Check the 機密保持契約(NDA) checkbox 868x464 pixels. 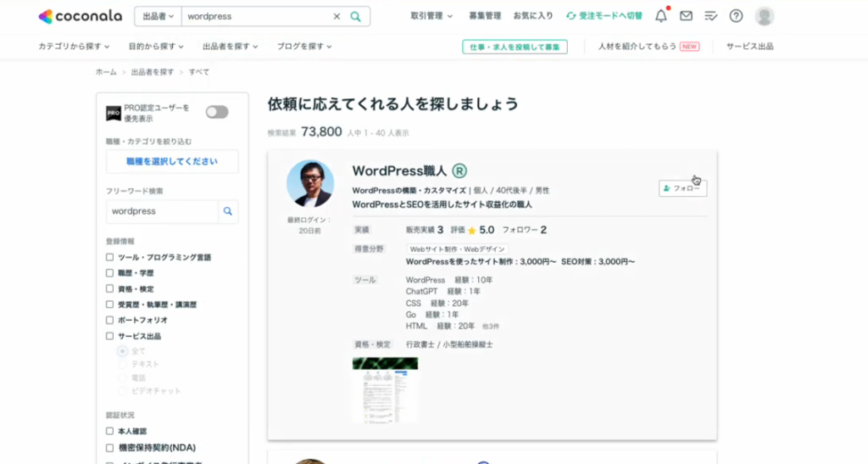[109, 448]
